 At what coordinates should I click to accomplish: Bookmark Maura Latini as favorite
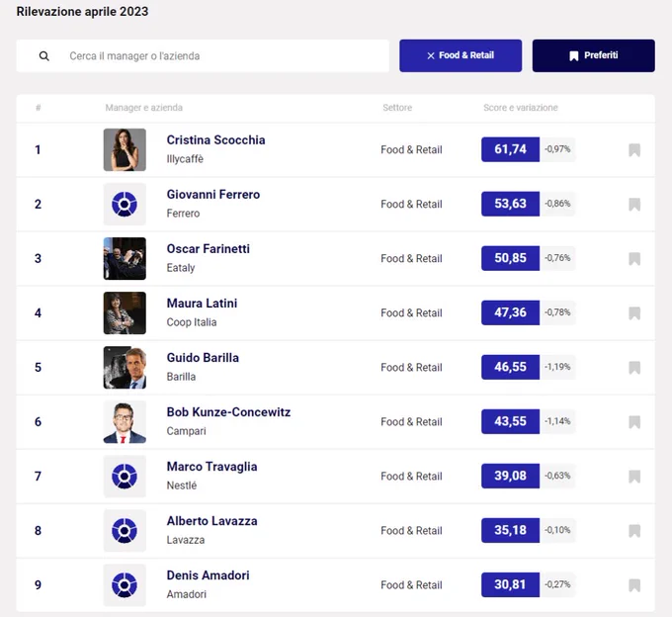click(634, 313)
